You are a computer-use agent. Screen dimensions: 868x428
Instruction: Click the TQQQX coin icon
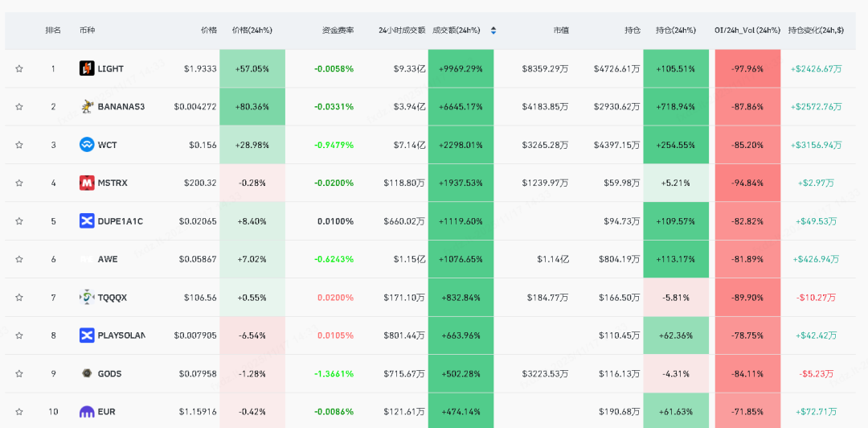point(87,297)
